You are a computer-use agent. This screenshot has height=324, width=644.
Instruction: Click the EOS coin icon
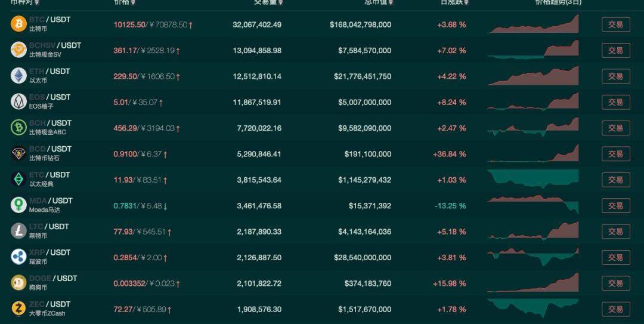18,101
